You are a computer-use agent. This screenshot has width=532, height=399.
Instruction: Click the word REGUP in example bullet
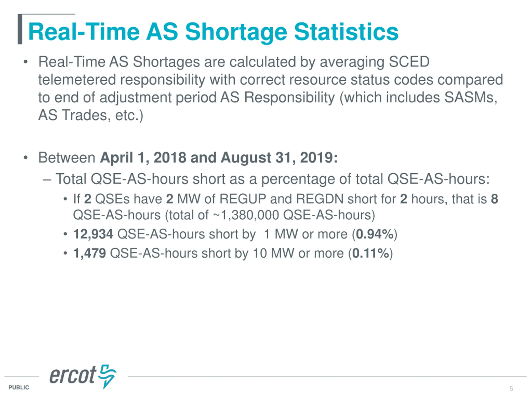pos(243,199)
